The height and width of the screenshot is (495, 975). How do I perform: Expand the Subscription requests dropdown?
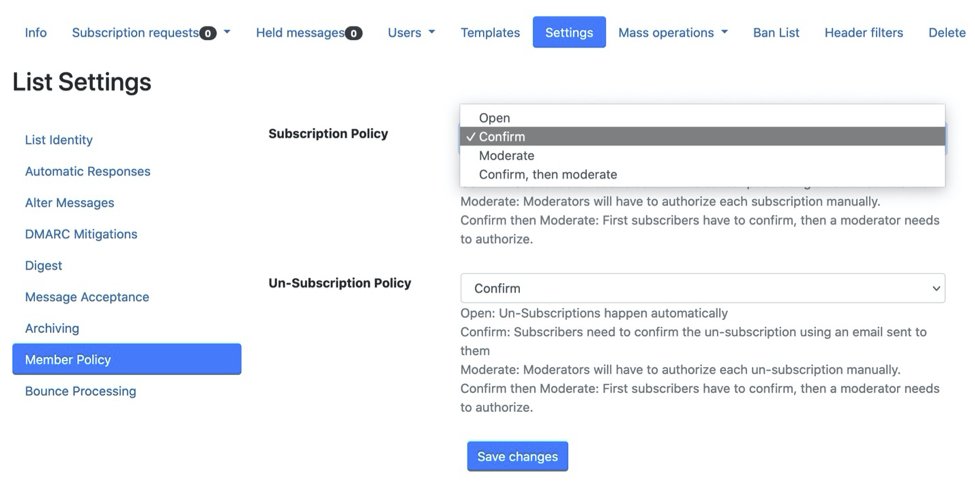pyautogui.click(x=150, y=32)
